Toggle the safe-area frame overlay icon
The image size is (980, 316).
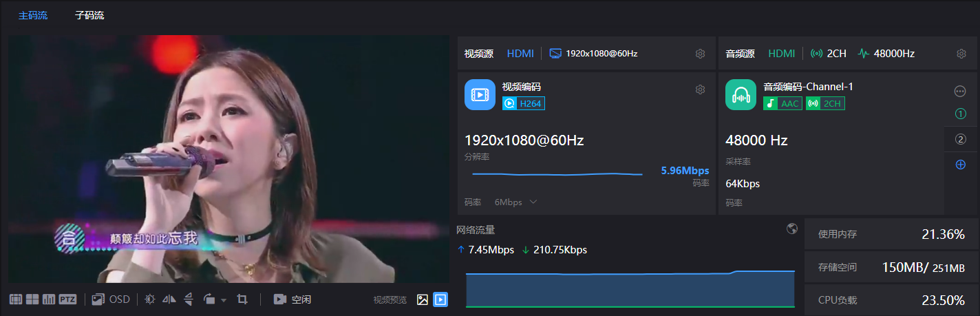tap(16, 299)
